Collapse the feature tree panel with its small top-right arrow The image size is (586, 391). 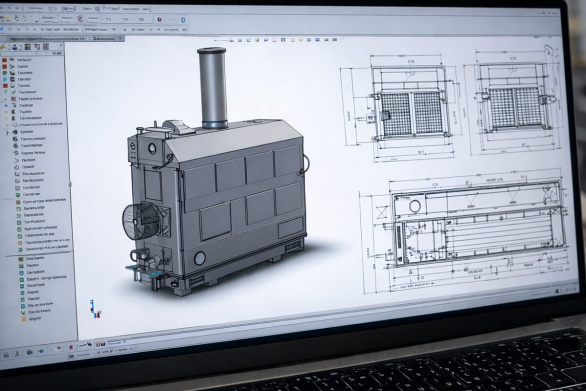61,46
